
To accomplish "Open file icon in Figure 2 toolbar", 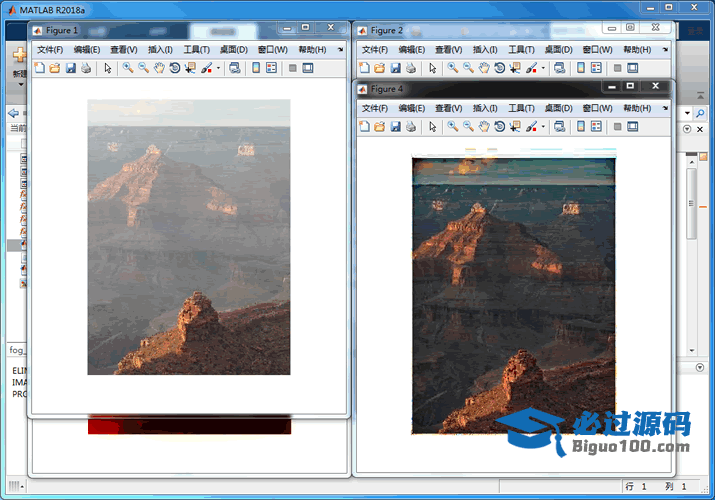I will pos(380,68).
